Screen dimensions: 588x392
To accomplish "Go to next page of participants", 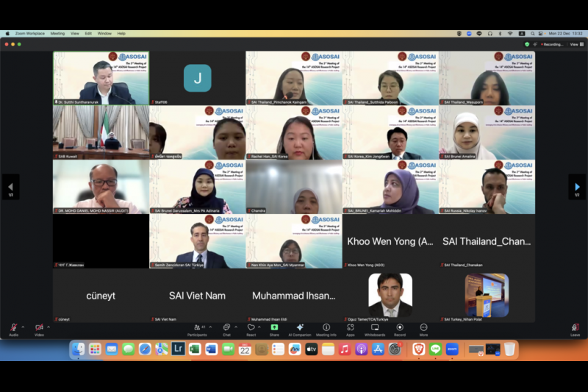I will click(577, 187).
